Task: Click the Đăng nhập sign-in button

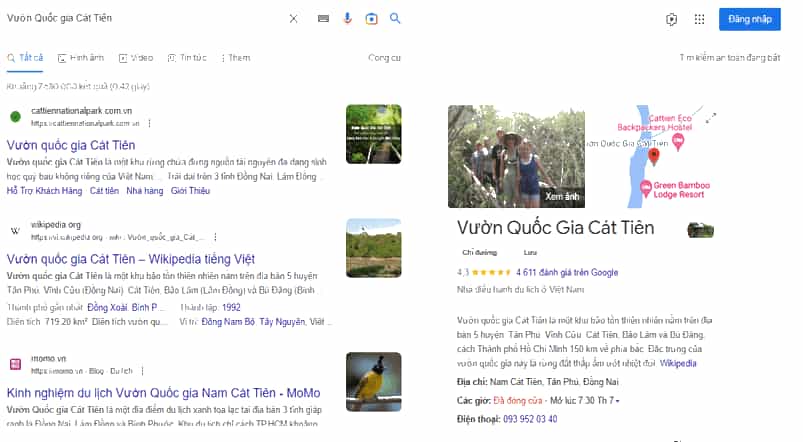Action: 750,19
